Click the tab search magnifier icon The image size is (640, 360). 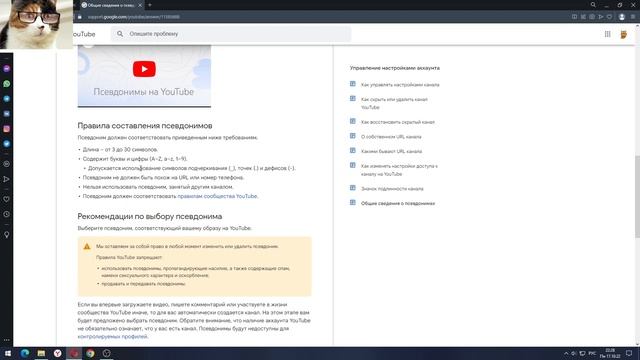[593, 5]
